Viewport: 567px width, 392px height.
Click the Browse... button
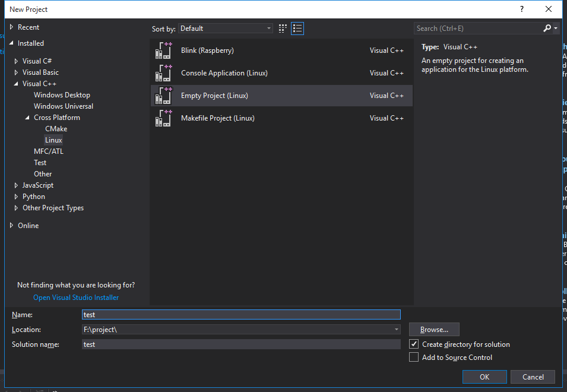[x=434, y=330]
